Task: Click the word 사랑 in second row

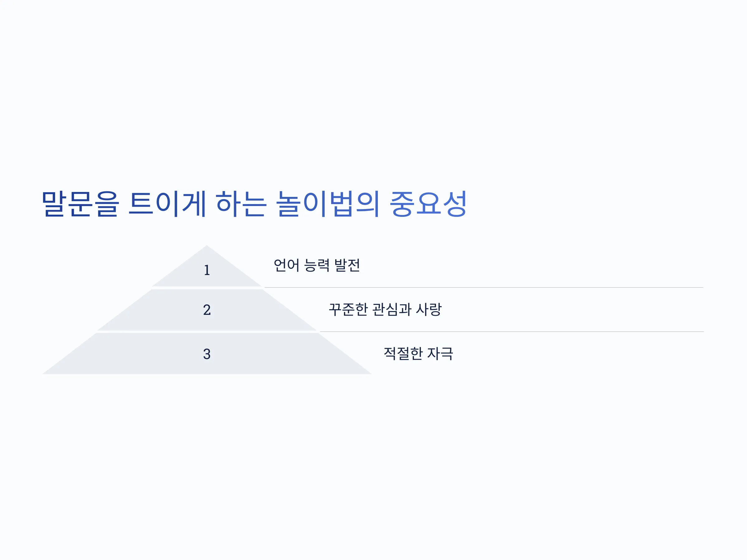Action: (429, 310)
